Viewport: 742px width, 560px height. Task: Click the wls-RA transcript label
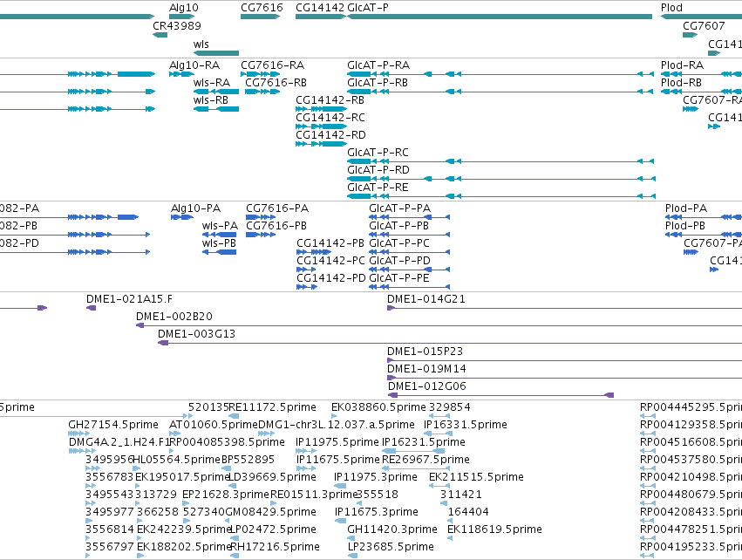click(x=212, y=82)
